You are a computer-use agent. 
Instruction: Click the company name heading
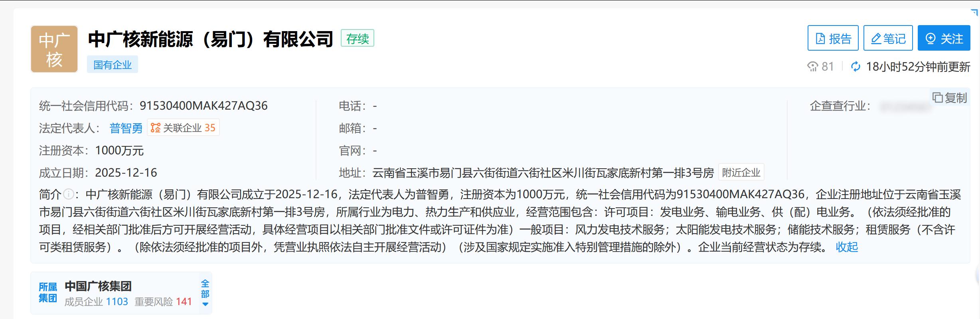[210, 39]
